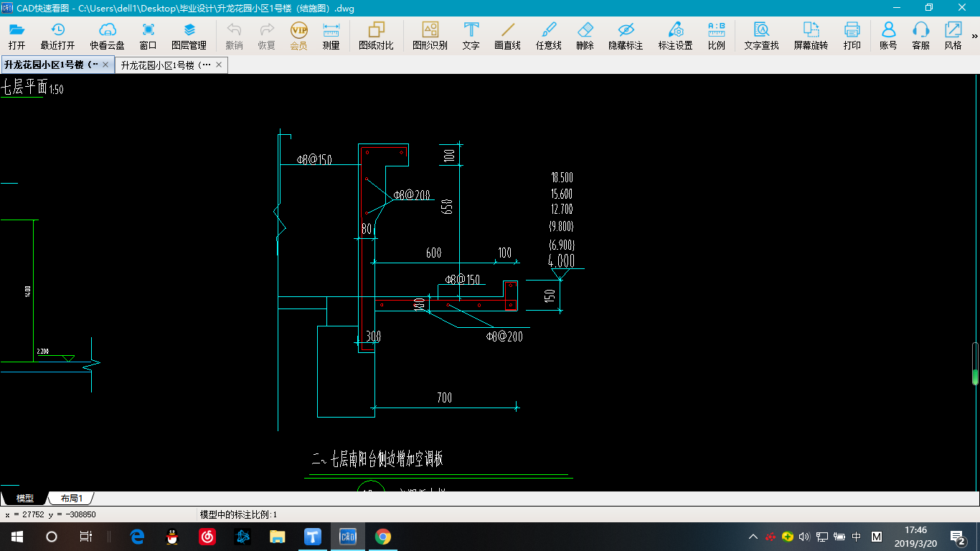
Task: Click the 恢复 redo icon
Action: click(267, 36)
